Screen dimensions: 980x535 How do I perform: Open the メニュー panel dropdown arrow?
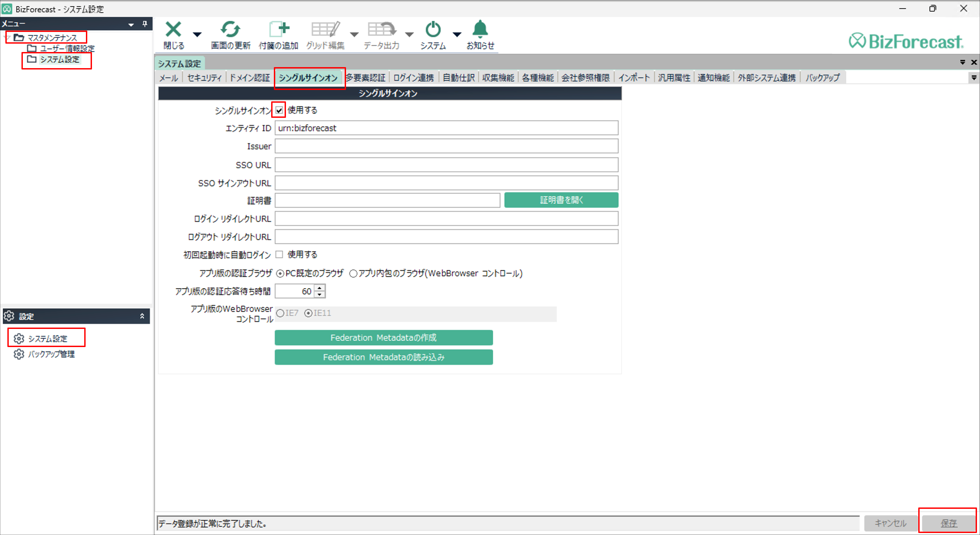(x=131, y=25)
